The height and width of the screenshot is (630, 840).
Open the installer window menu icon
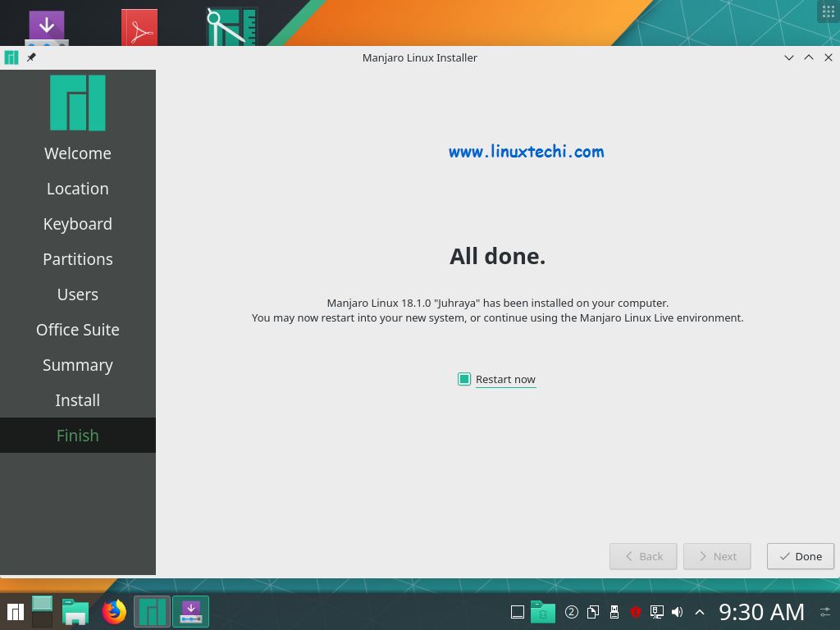(11, 57)
